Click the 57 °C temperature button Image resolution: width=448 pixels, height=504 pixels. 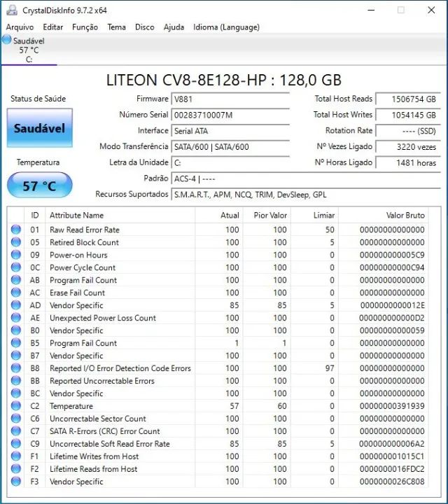[x=40, y=185]
